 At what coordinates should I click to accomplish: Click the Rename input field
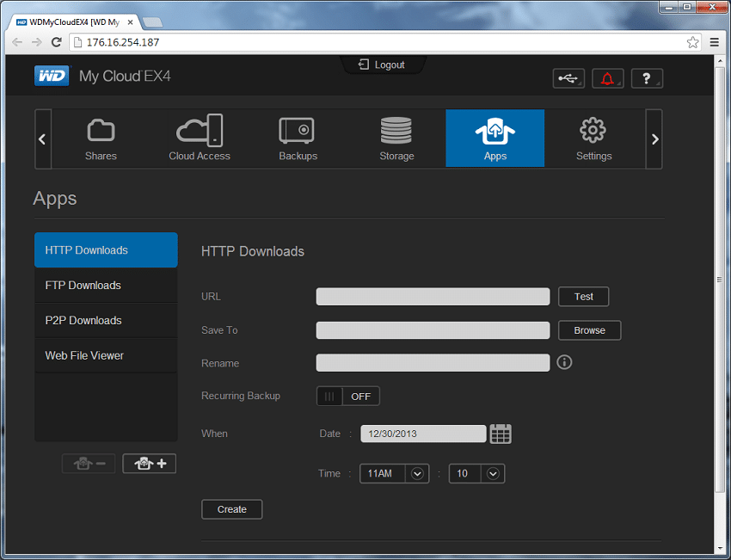[x=433, y=363]
